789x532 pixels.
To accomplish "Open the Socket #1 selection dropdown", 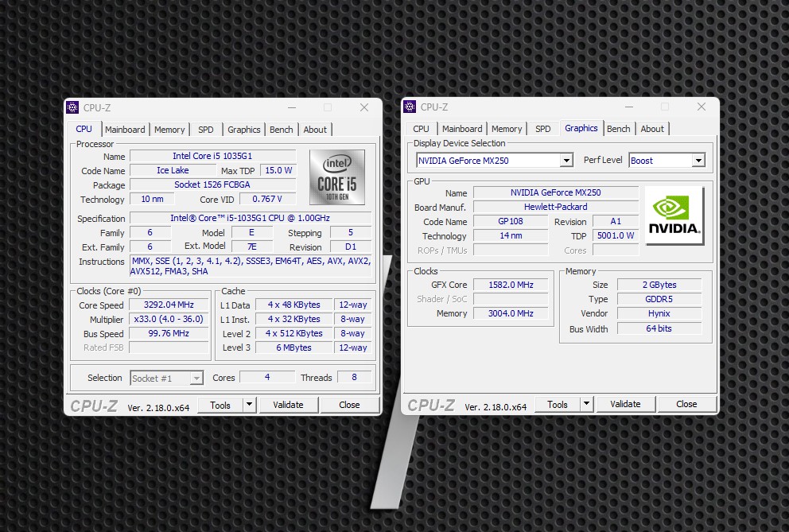I will pyautogui.click(x=196, y=378).
